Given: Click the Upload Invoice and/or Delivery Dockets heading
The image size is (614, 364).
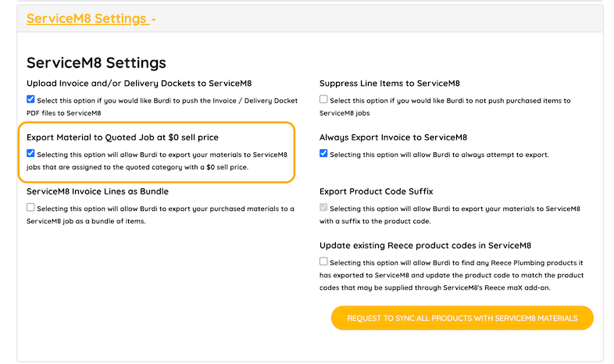Looking at the screenshot, I should 139,83.
